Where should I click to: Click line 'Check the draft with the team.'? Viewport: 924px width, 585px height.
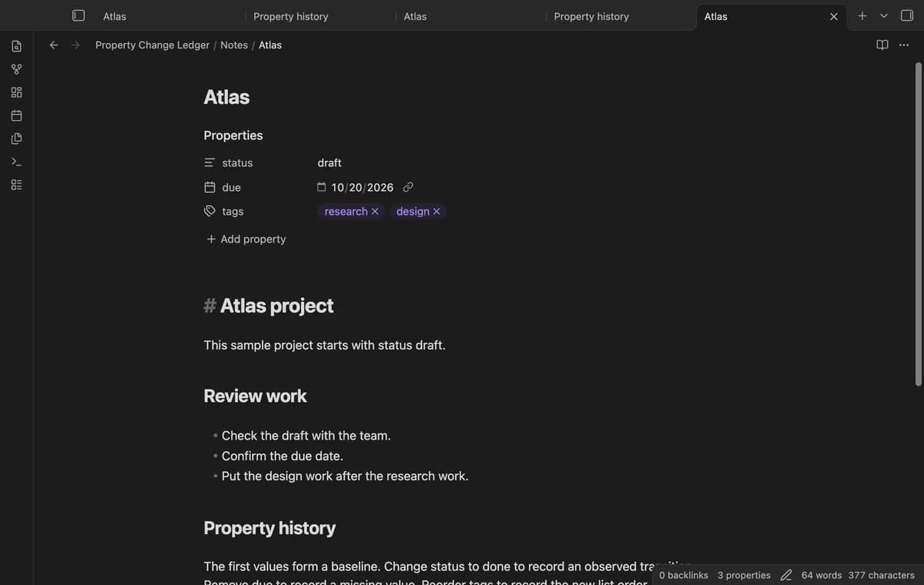306,436
